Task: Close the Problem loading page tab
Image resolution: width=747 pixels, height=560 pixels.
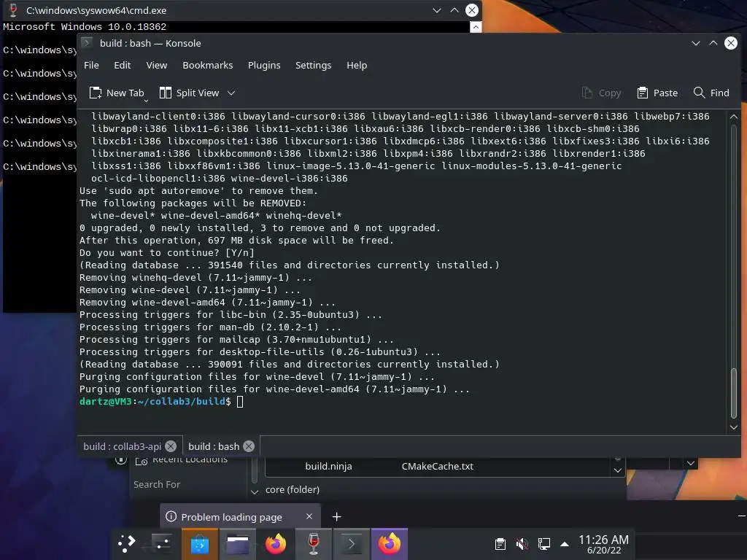Action: point(309,516)
